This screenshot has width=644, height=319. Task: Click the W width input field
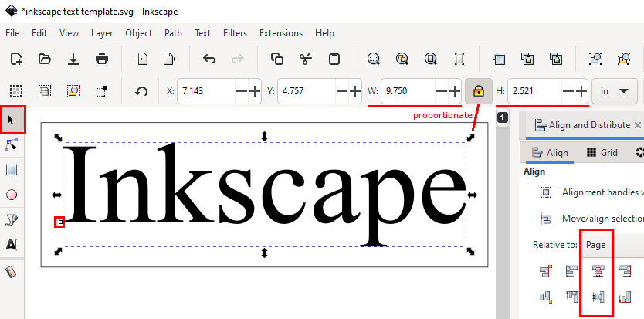point(407,91)
